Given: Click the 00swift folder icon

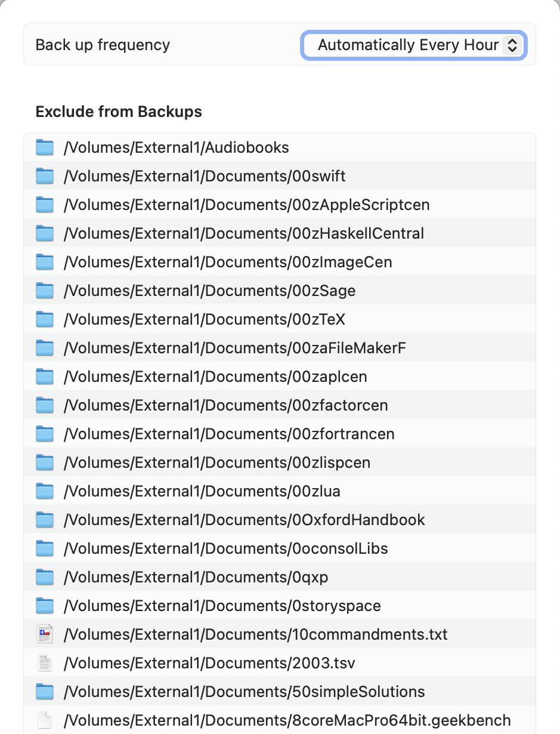Looking at the screenshot, I should 45,176.
